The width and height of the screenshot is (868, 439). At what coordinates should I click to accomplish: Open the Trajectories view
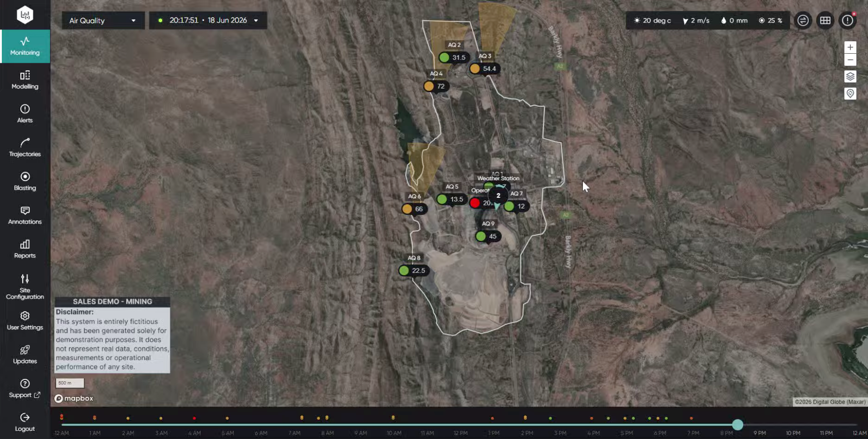25,148
